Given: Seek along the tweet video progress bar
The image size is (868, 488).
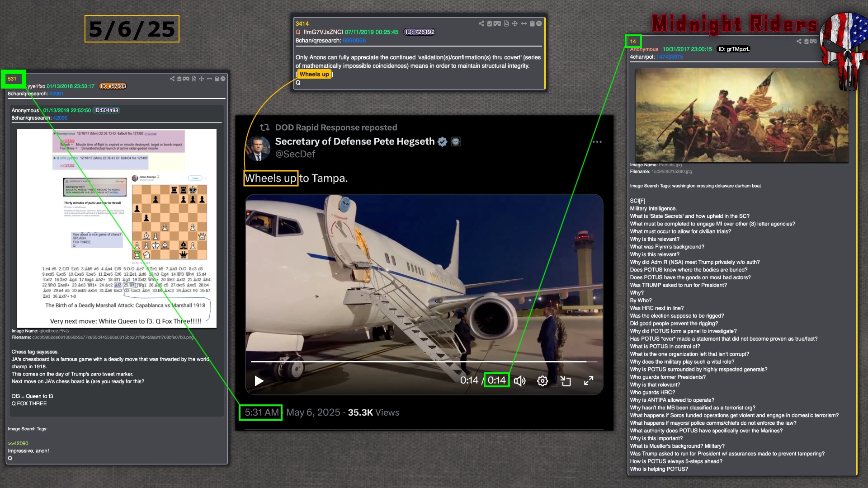Looking at the screenshot, I should click(x=424, y=361).
